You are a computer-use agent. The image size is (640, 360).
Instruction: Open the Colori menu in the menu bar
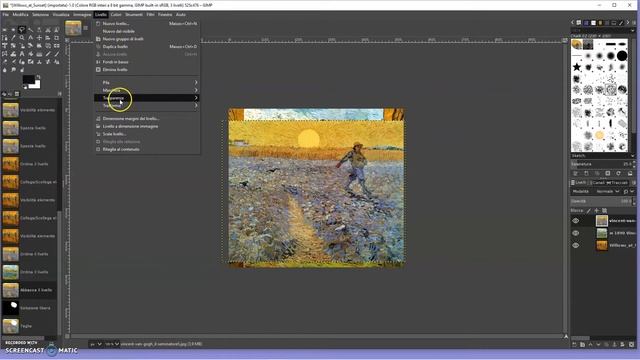coord(116,14)
